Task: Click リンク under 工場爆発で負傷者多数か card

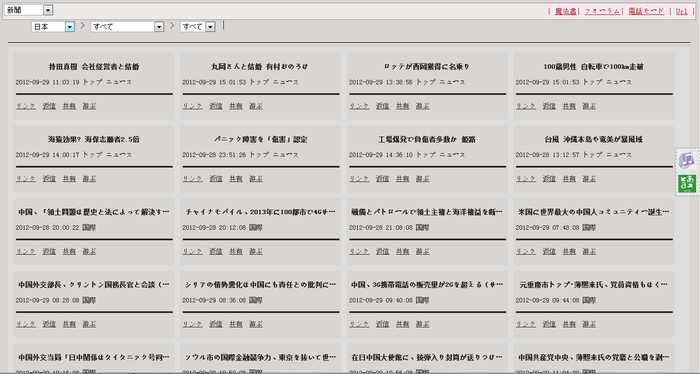Action: tap(359, 179)
